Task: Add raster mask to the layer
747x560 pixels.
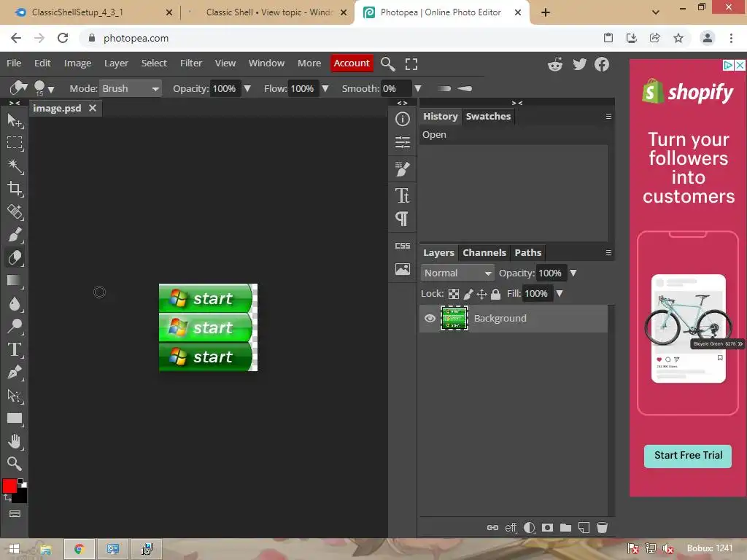Action: 547,528
